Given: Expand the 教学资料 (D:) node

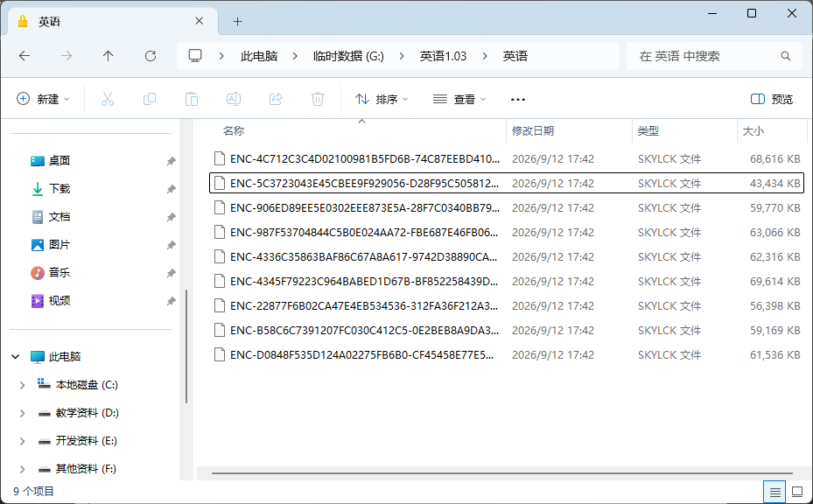Looking at the screenshot, I should (x=22, y=413).
